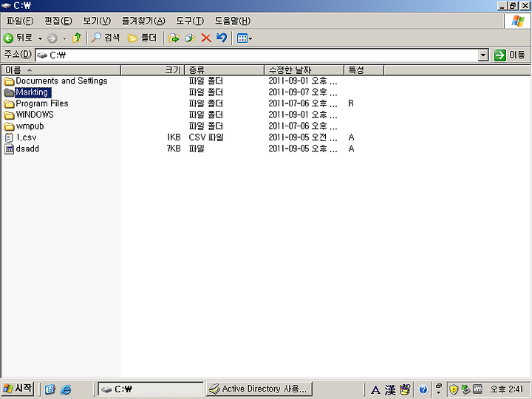Click the CSV 파일 type cell
This screenshot has height=399, width=532.
206,137
